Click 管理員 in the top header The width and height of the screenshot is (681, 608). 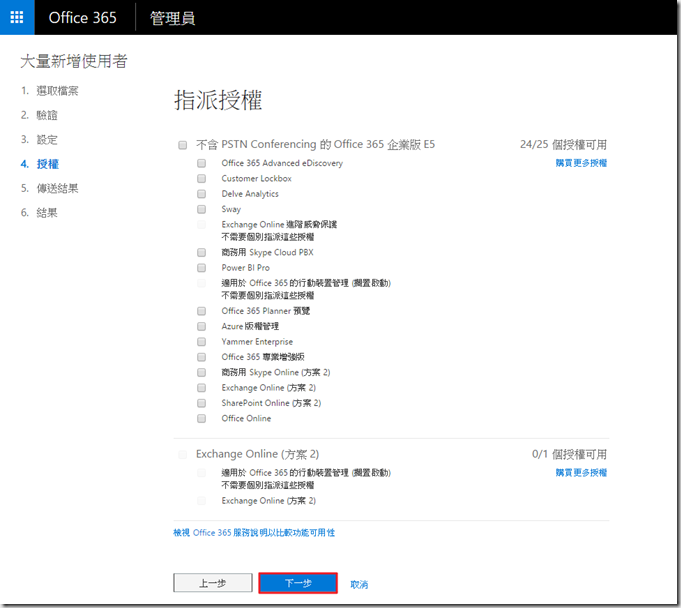point(171,18)
